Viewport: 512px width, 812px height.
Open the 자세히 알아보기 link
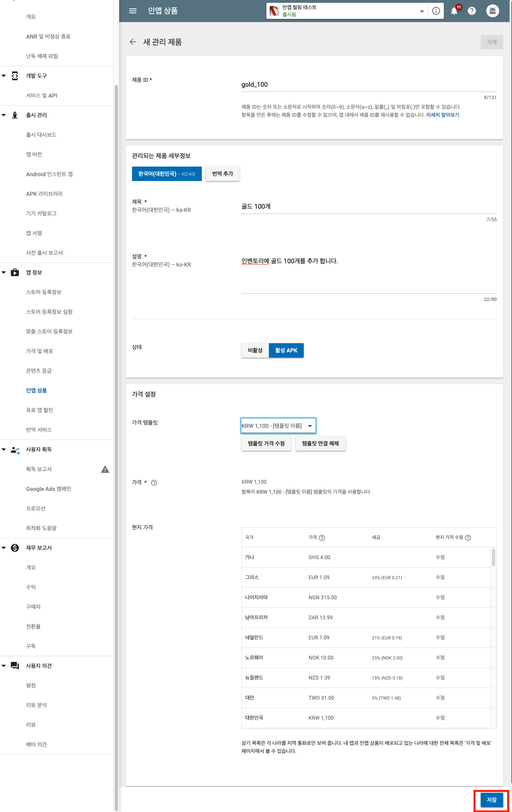coord(443,115)
